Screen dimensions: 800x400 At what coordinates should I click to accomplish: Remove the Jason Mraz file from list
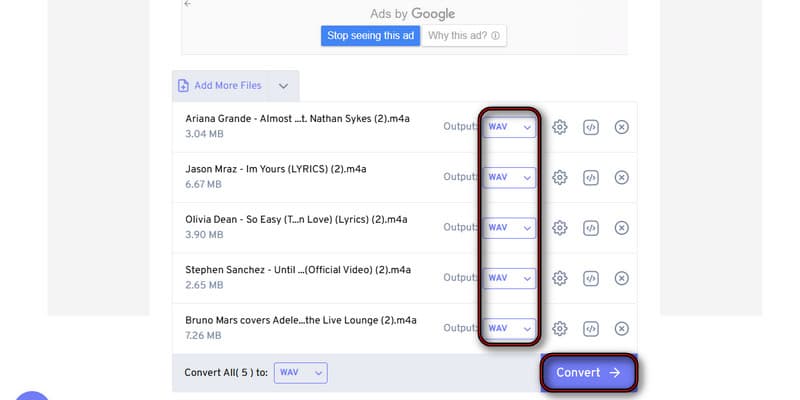click(621, 178)
